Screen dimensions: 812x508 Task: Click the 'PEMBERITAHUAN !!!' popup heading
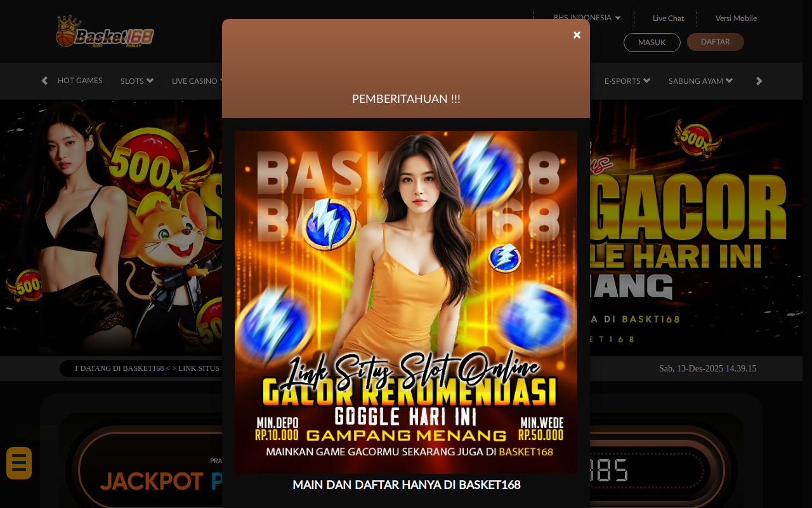click(406, 98)
